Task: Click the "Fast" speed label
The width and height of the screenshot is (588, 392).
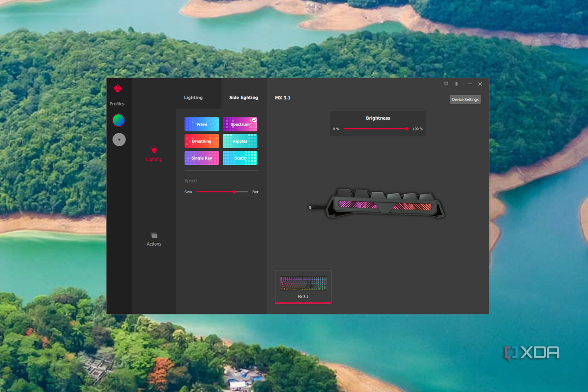Action: tap(255, 192)
